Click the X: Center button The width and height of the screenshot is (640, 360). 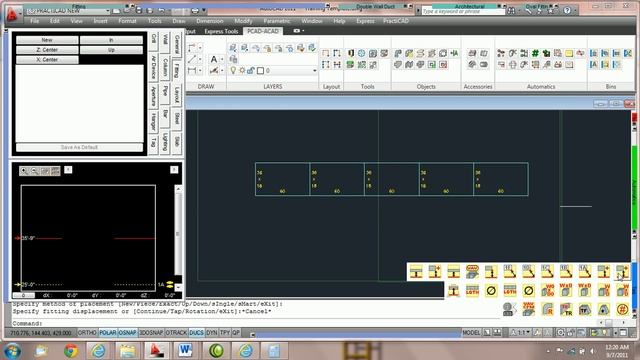[x=47, y=60]
